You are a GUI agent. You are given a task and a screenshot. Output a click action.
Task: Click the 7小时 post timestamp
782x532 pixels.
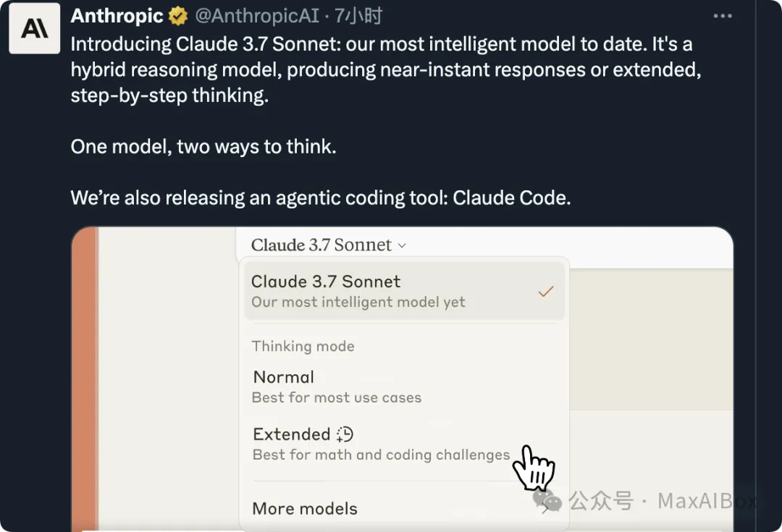pos(358,16)
